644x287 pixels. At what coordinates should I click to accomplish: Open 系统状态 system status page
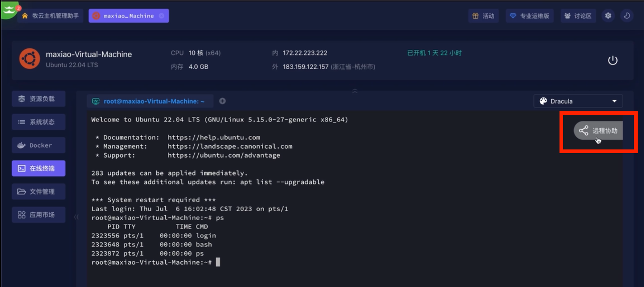pos(38,122)
